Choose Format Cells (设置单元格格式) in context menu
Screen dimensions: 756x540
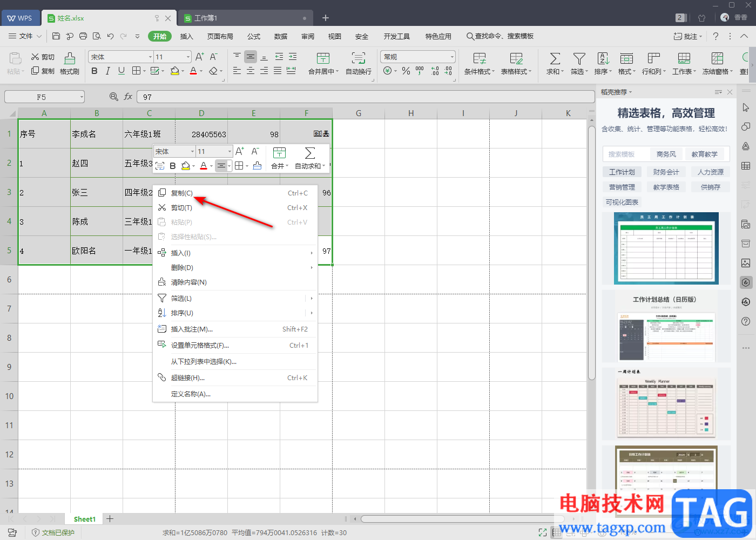click(x=235, y=345)
